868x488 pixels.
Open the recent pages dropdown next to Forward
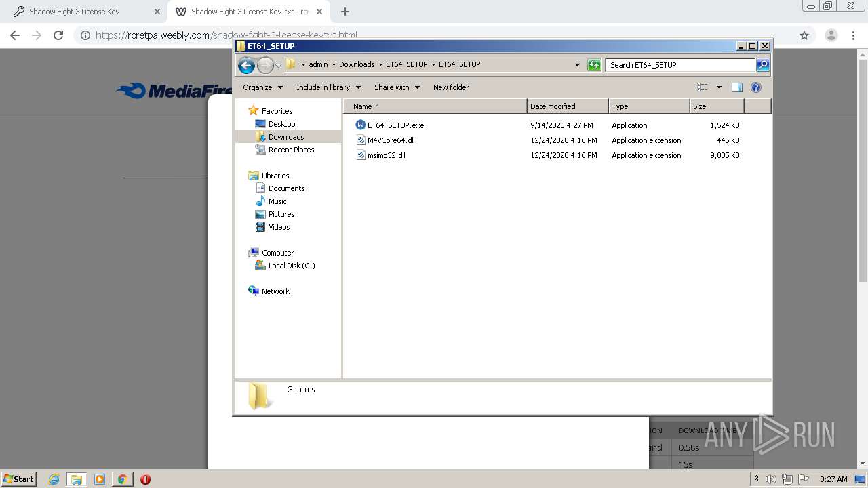[x=278, y=66]
